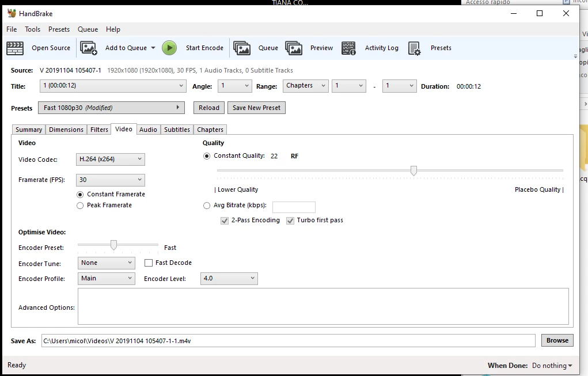Viewport: 588px width, 376px height.
Task: Open the end chapter dropdown
Action: pyautogui.click(x=399, y=86)
